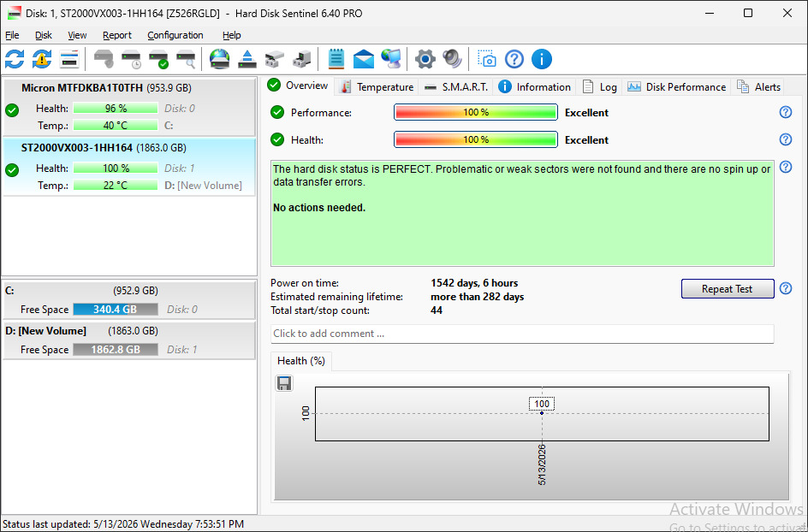Open settings via the gear icon
Image resolution: width=808 pixels, height=532 pixels.
click(425, 59)
